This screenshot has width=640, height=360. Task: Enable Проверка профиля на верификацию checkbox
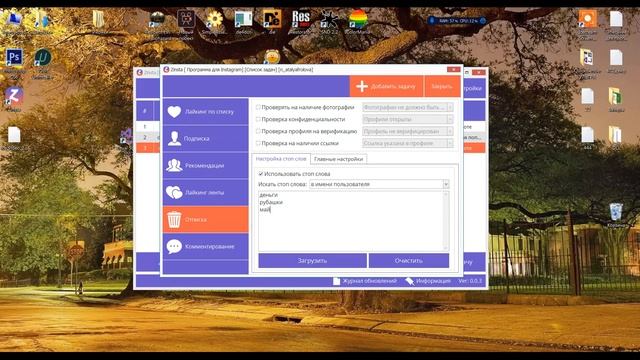tap(258, 131)
